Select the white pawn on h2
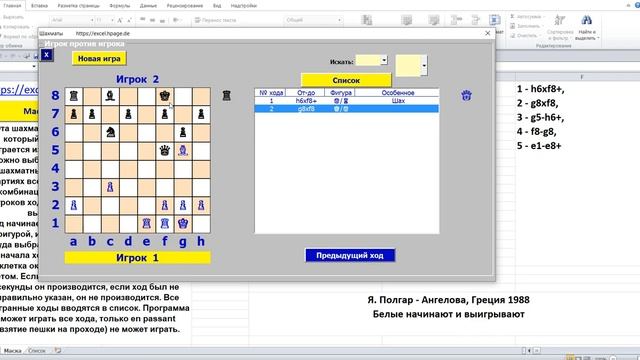 click(201, 205)
